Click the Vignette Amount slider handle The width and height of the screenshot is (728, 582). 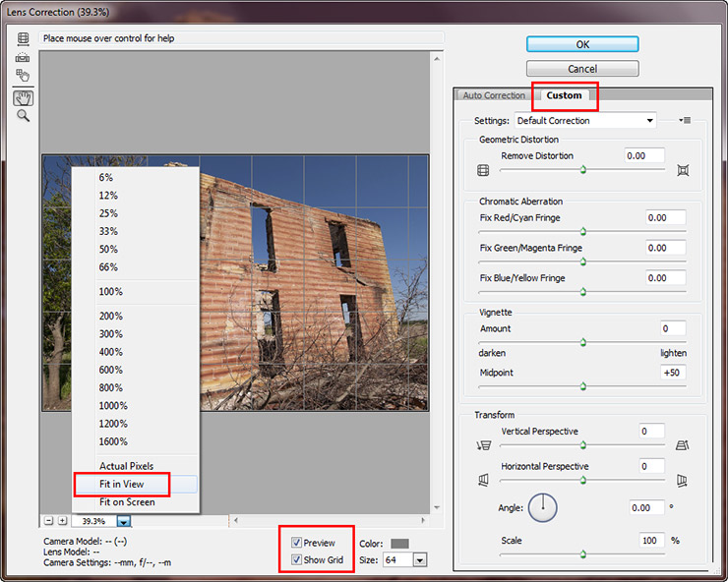[583, 342]
